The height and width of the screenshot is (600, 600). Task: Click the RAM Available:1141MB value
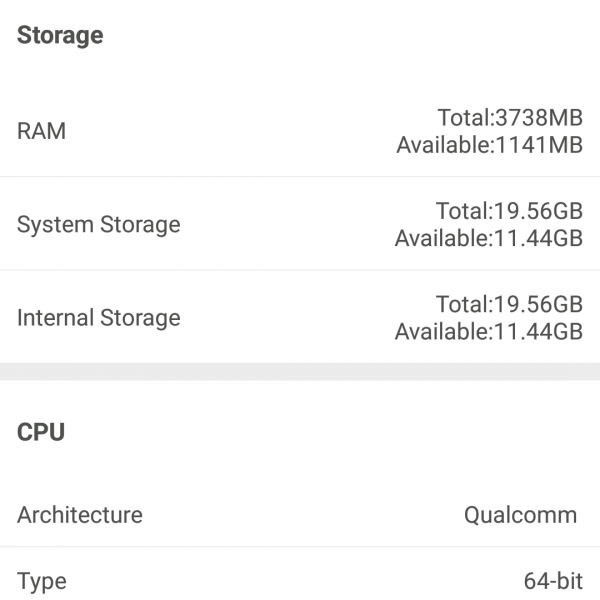tap(489, 145)
